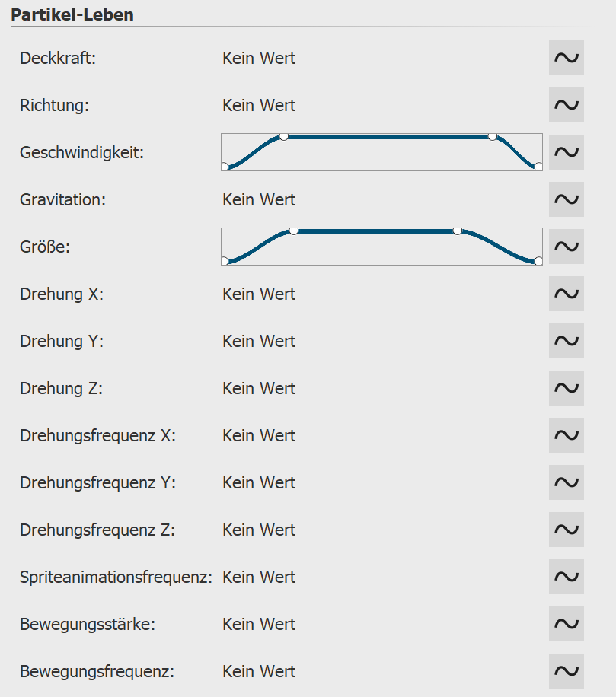Open the Geschwindigkeit curve editor icon
The height and width of the screenshot is (700, 616).
pyautogui.click(x=567, y=152)
